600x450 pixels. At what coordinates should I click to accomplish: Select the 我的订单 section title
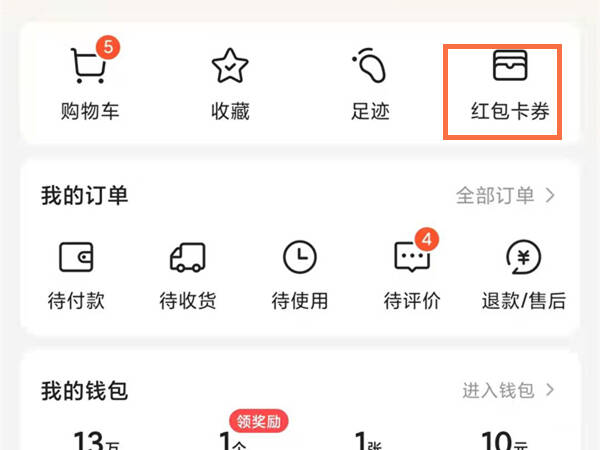click(x=85, y=196)
